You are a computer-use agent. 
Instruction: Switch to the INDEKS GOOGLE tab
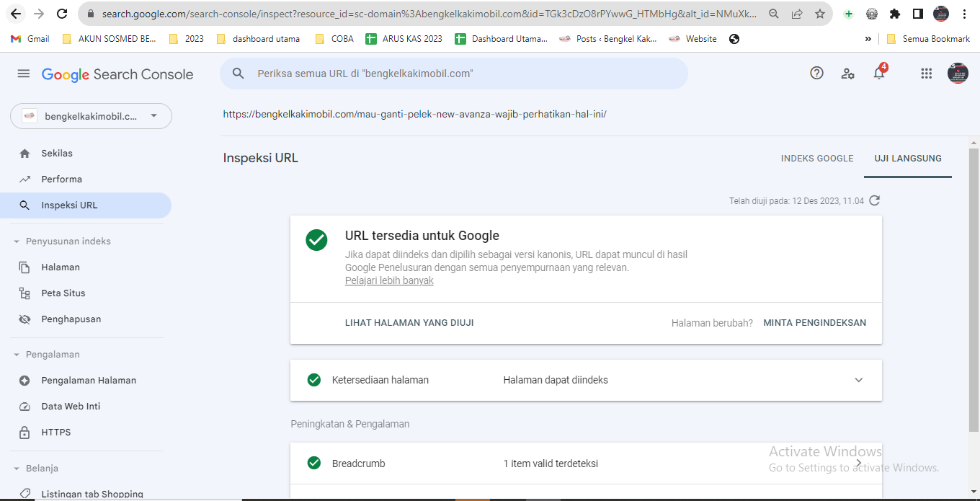(x=817, y=159)
